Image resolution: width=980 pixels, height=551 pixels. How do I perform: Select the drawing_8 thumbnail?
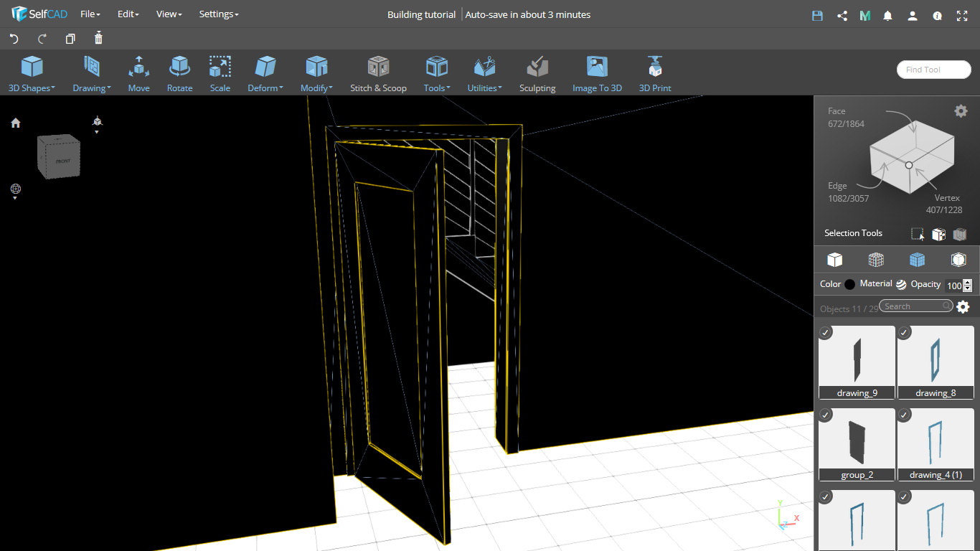point(936,362)
